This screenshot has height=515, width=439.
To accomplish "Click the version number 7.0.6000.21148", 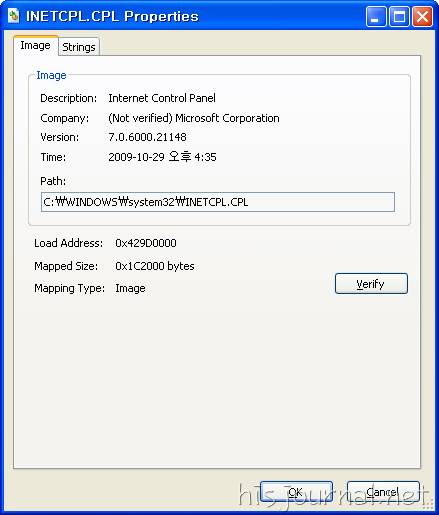I will [x=147, y=137].
